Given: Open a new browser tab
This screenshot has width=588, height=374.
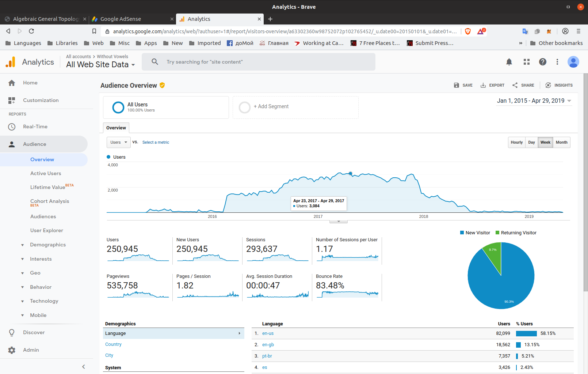Looking at the screenshot, I should 270,19.
